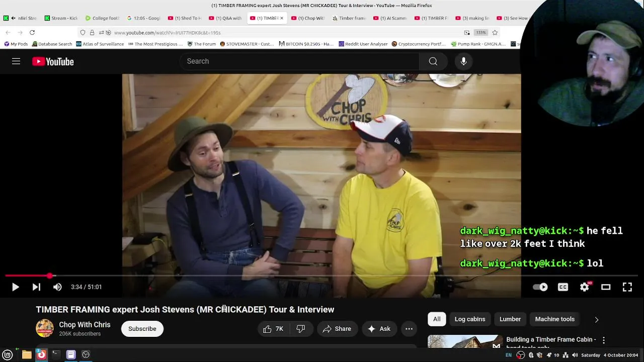Open the terminal from the taskbar
Image resolution: width=644 pixels, height=362 pixels.
coord(56,354)
